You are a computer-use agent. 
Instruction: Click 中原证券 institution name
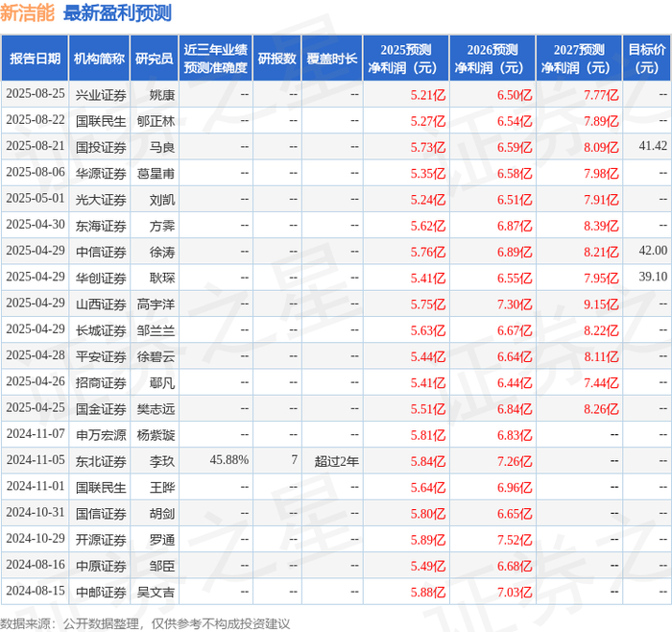click(x=101, y=566)
